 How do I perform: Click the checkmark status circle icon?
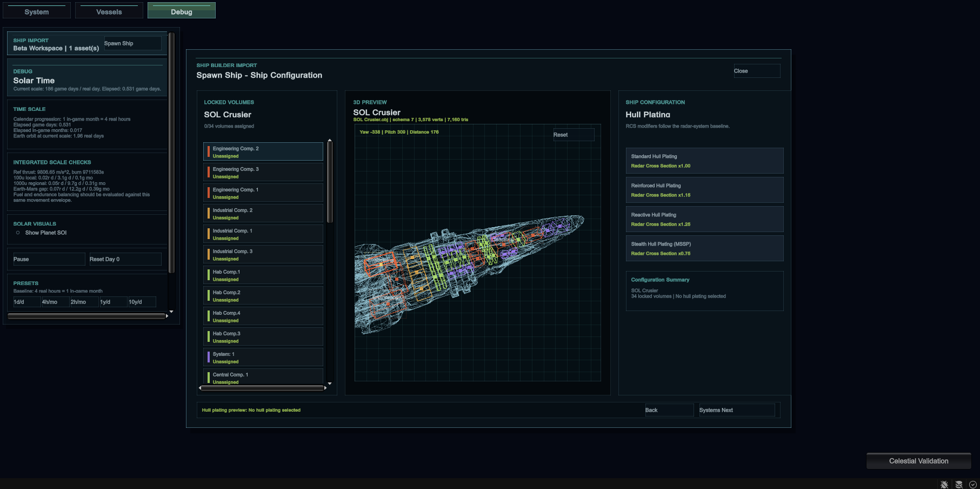[x=973, y=485]
